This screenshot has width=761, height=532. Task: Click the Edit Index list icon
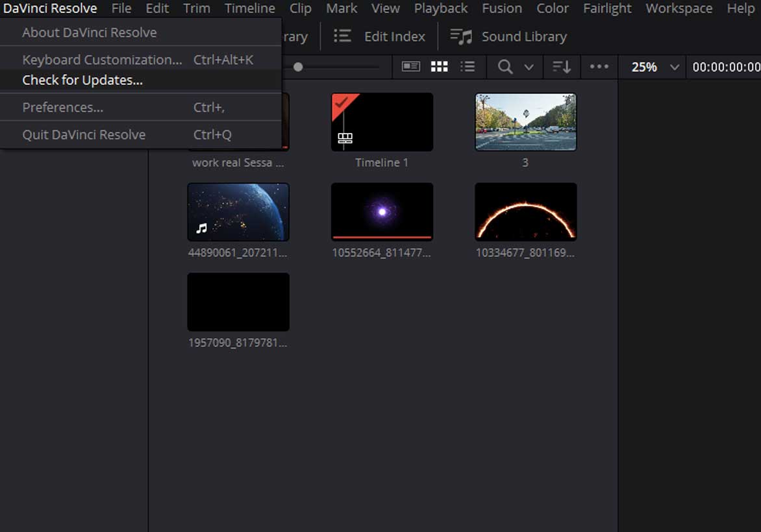[x=342, y=36]
